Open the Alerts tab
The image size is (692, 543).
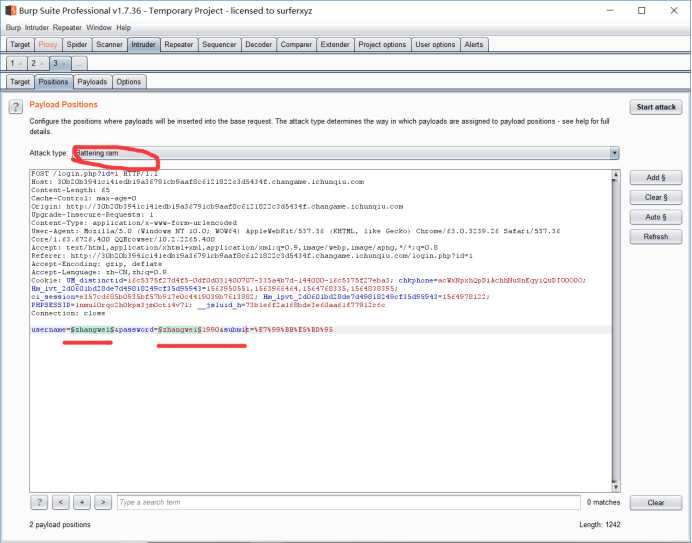[474, 45]
